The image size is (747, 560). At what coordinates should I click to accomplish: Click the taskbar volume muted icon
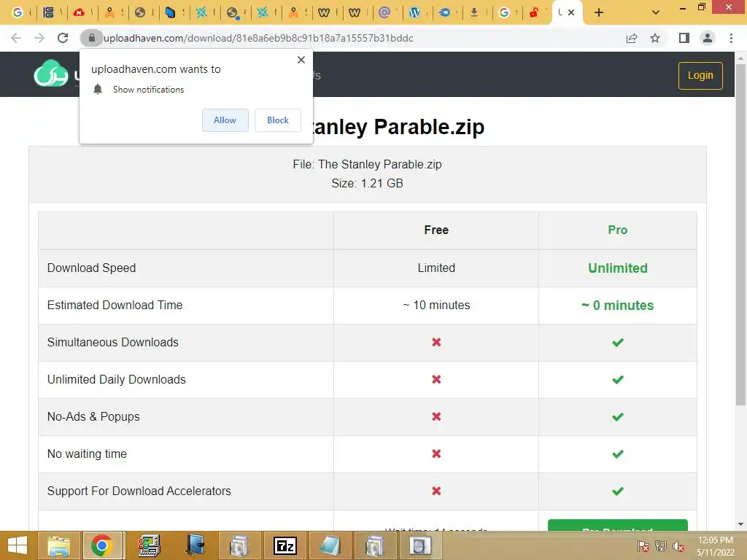tap(679, 546)
